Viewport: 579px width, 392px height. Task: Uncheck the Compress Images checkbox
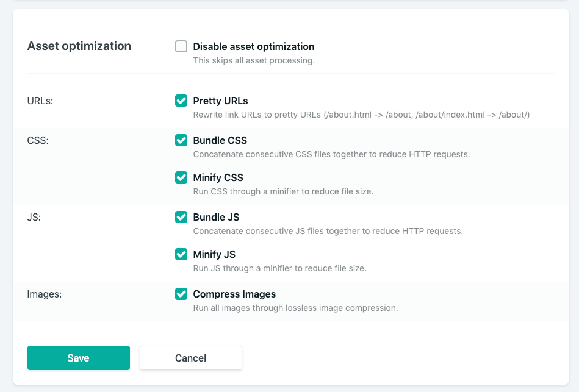point(181,294)
